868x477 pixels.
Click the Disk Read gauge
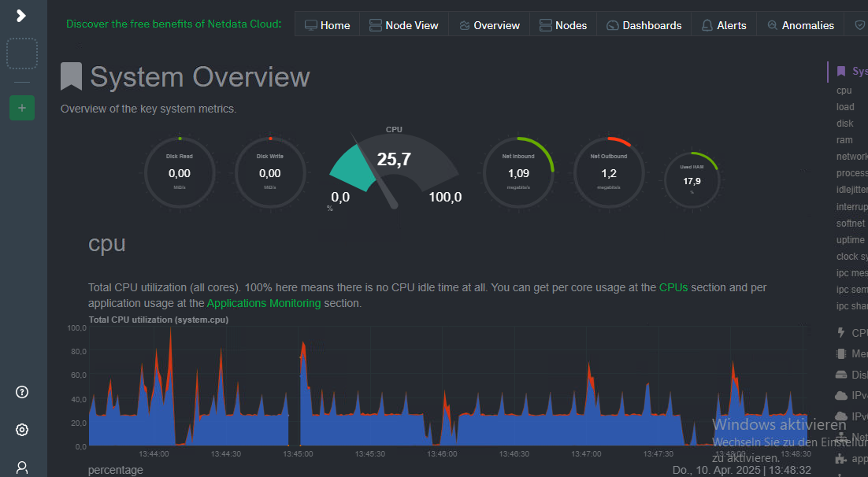tap(180, 172)
